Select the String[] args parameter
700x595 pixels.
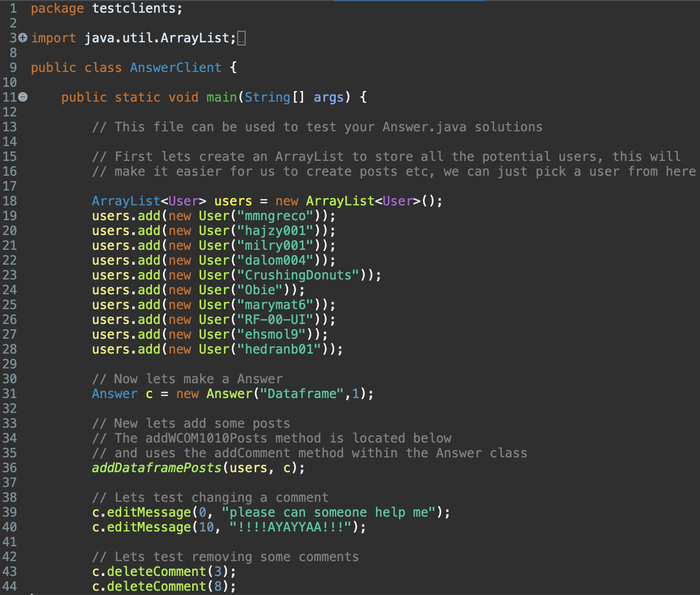[x=294, y=97]
